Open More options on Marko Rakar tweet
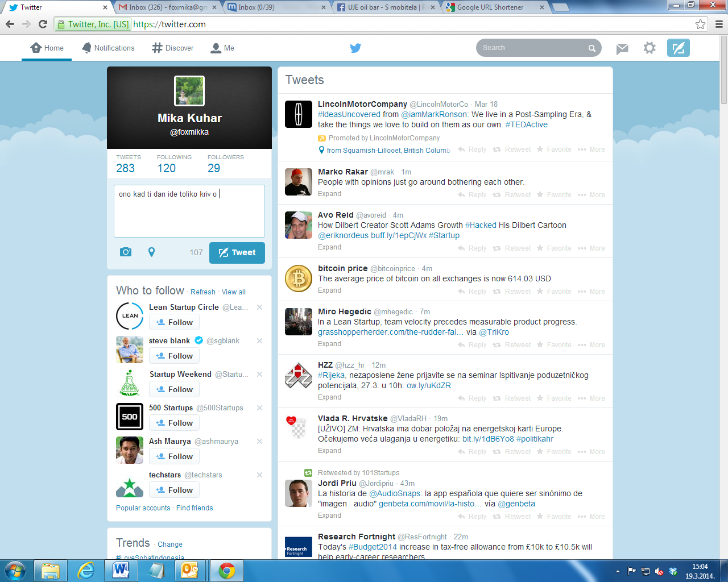 tap(591, 195)
